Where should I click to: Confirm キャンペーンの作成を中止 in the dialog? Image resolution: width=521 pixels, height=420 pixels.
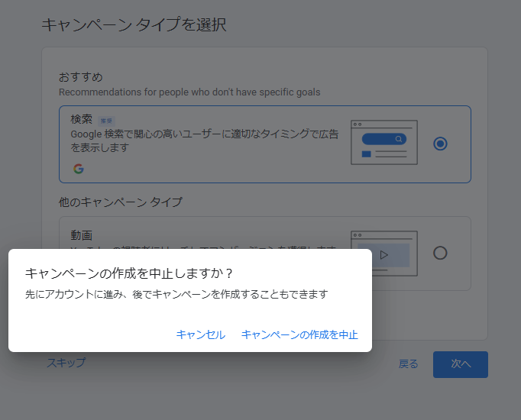[299, 334]
